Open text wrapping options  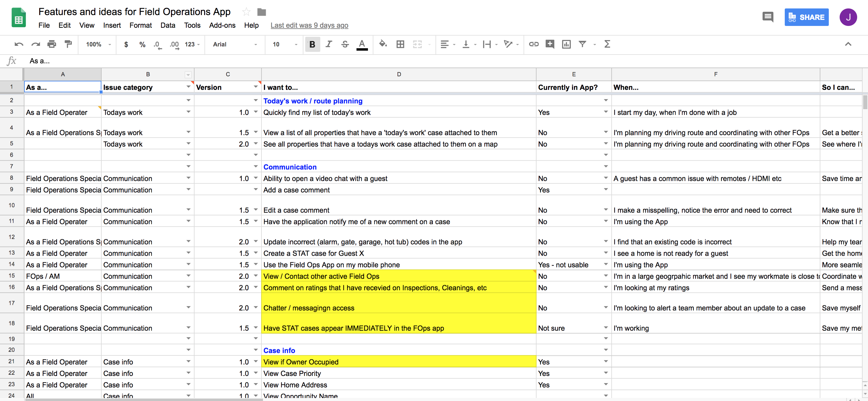point(490,44)
